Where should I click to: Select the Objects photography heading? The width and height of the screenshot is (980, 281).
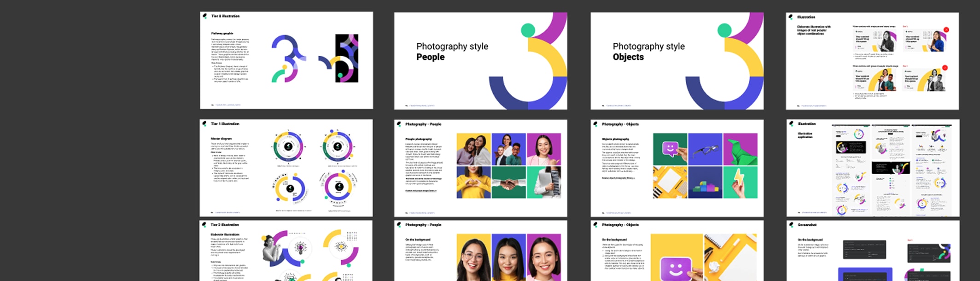[x=615, y=139]
